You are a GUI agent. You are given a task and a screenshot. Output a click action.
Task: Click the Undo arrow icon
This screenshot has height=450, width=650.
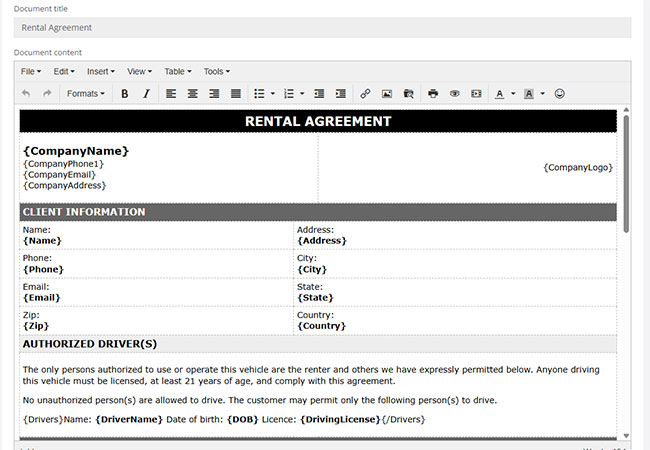coord(26,94)
